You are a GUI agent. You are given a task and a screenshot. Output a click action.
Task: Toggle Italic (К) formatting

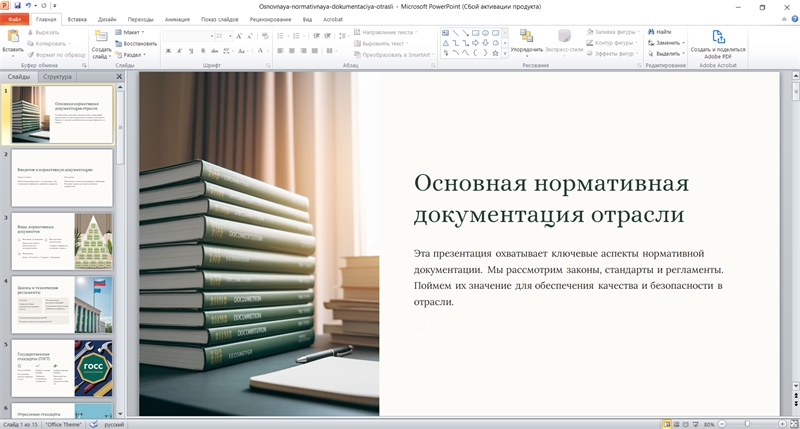180,51
